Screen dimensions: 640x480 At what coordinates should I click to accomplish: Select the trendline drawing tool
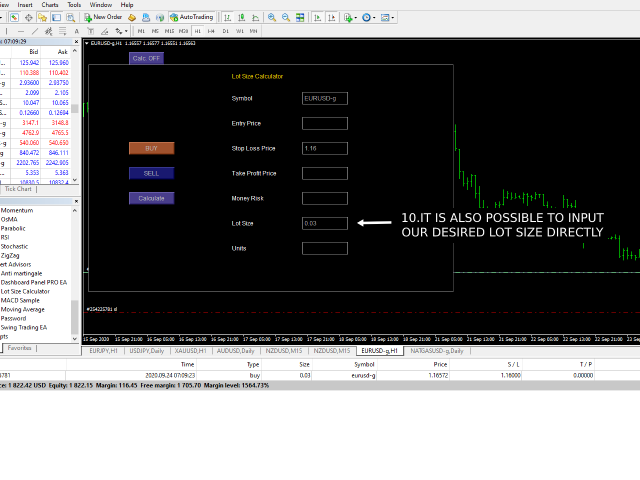(x=35, y=31)
